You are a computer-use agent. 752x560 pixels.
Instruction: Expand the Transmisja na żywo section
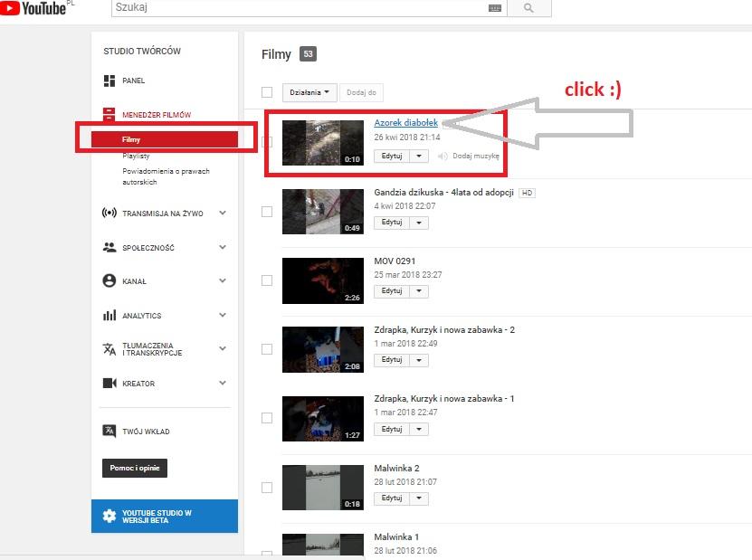223,214
